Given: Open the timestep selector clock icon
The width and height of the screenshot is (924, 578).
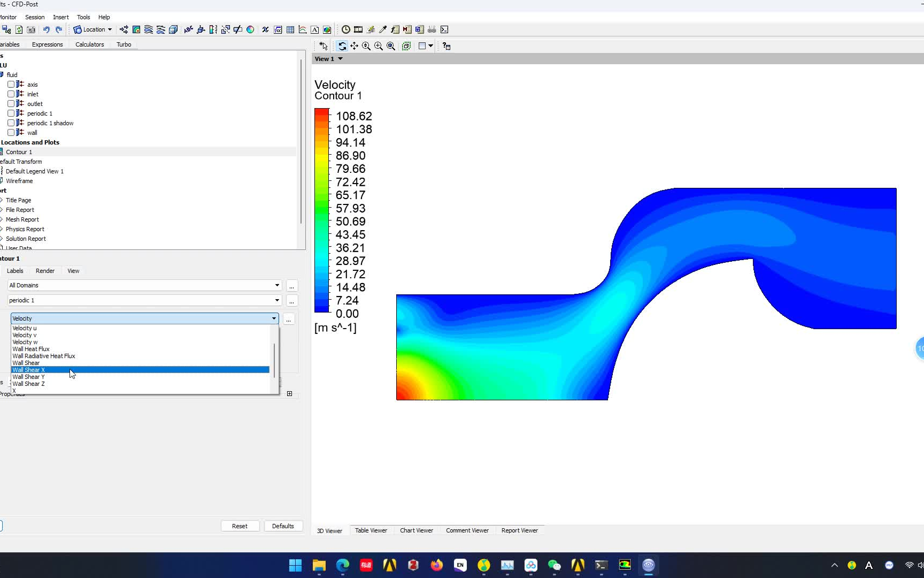Looking at the screenshot, I should (346, 30).
